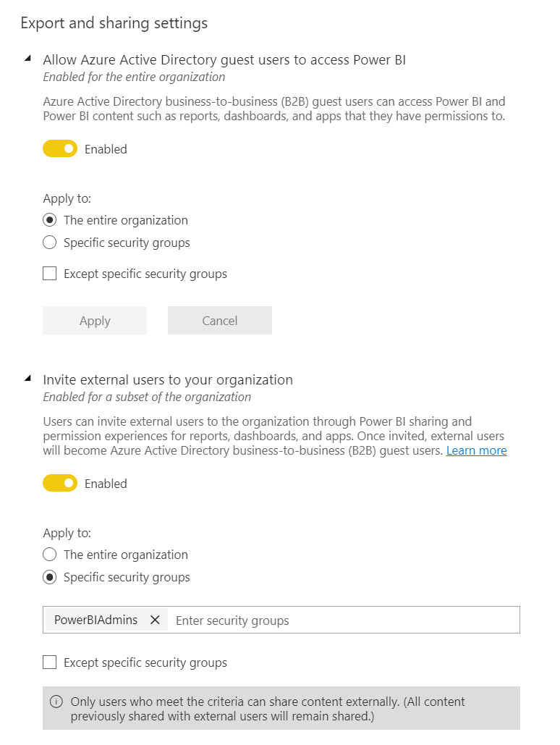Click the Cancel button

[x=220, y=321]
